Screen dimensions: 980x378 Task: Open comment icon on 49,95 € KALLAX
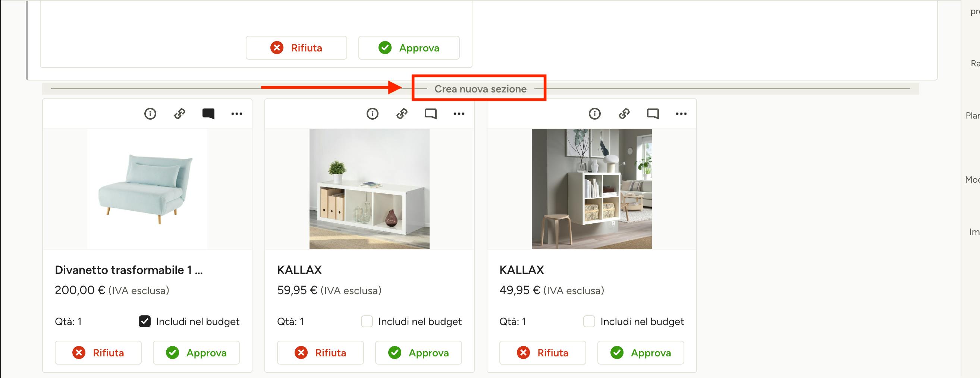click(653, 114)
